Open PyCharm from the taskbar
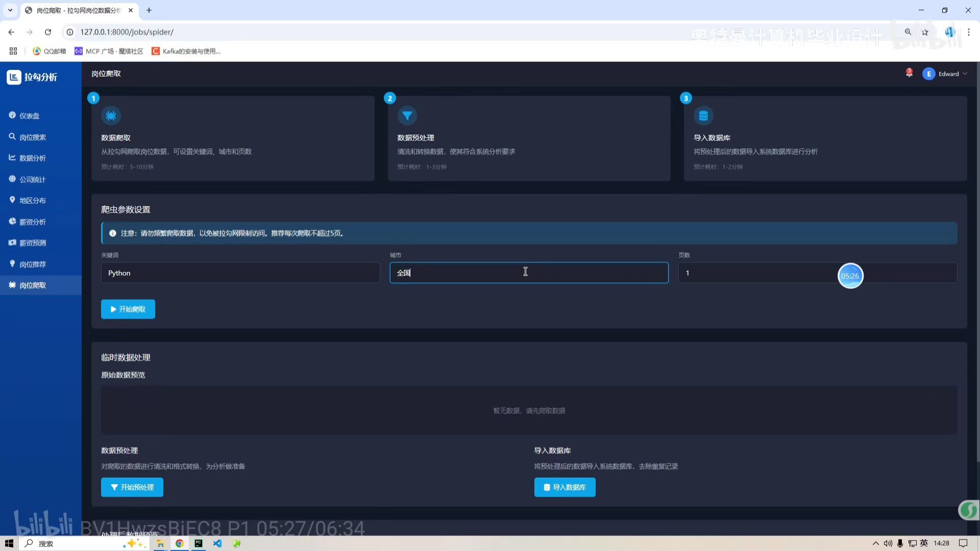 pos(199,543)
